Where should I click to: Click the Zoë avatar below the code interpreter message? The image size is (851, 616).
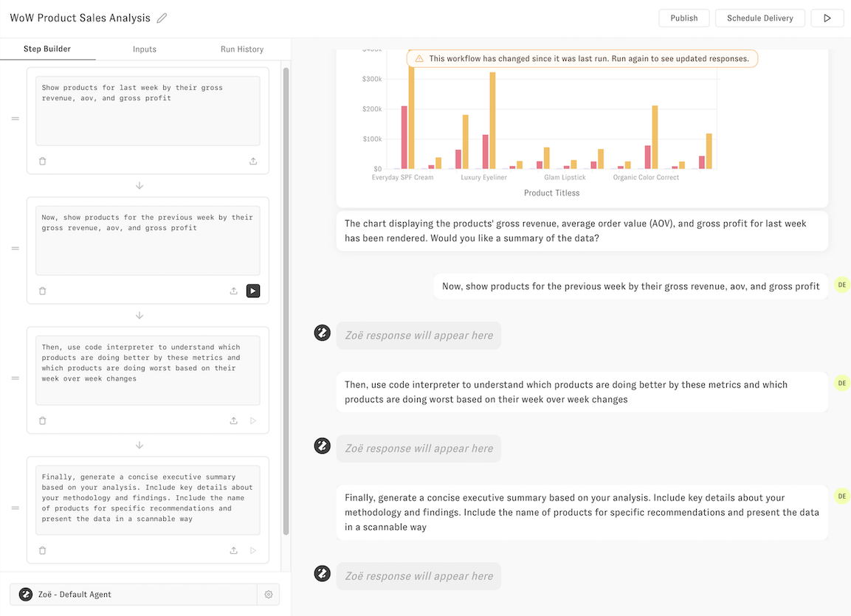pos(323,446)
